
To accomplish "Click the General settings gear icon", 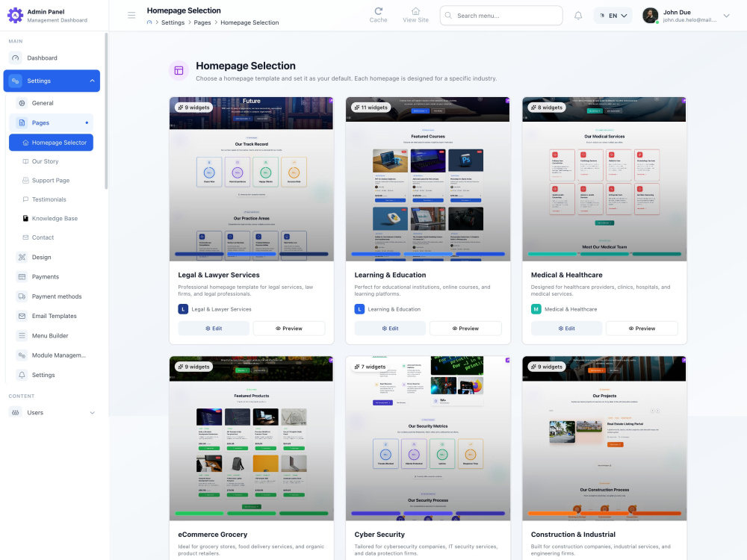I will coord(22,103).
